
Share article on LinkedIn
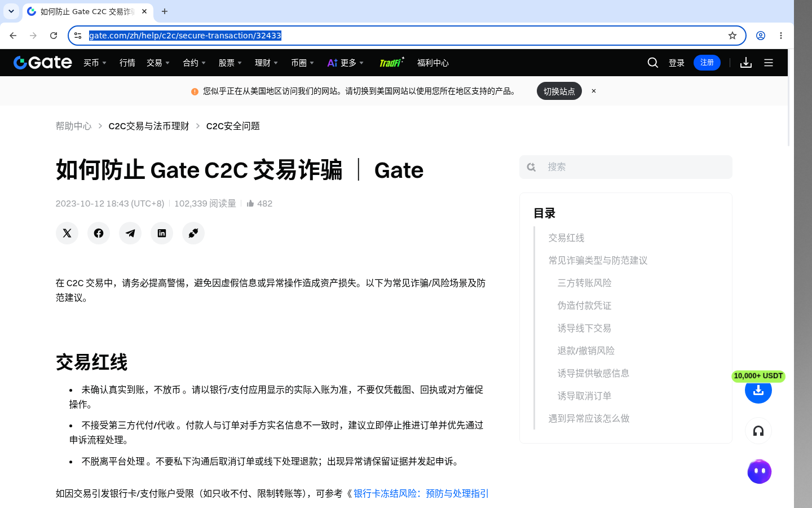pos(162,233)
